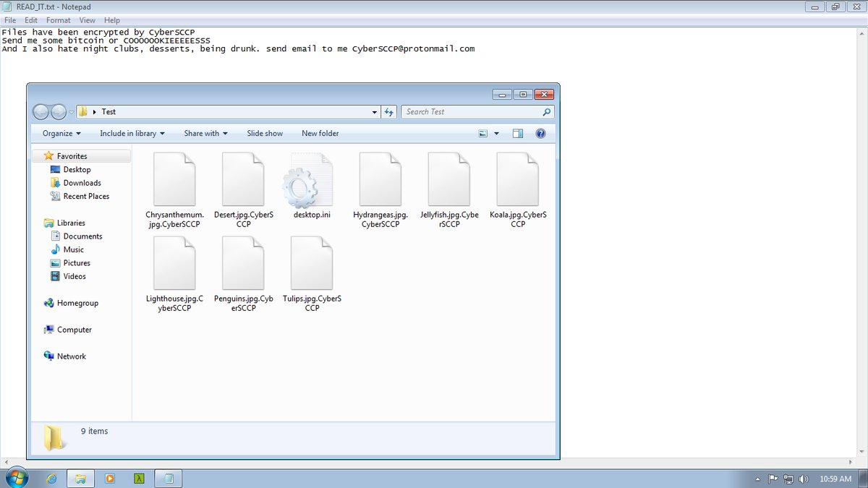The image size is (868, 488).
Task: Open the recent pages dropdown in Explorer
Action: 72,112
